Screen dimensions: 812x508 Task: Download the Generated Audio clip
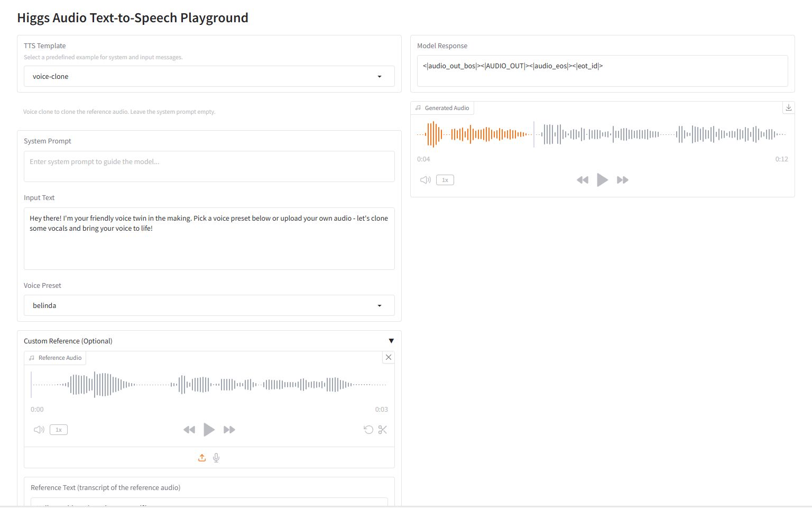pos(788,107)
